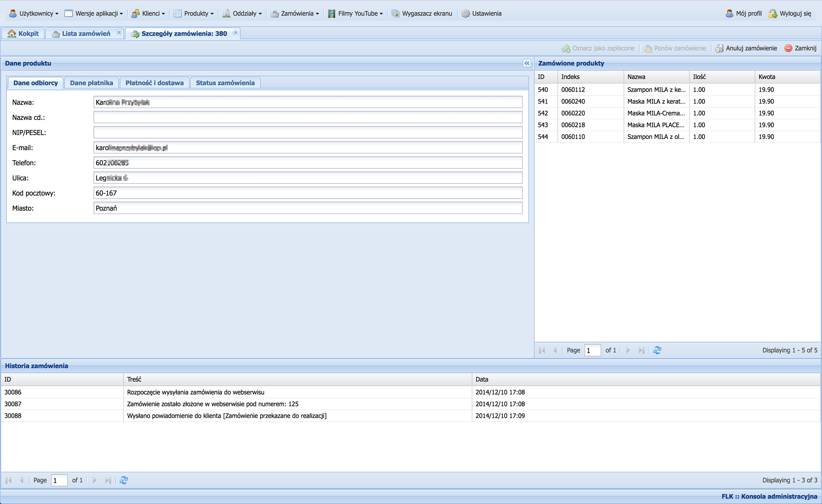
Task: Click the Miasto input field
Action: click(307, 208)
